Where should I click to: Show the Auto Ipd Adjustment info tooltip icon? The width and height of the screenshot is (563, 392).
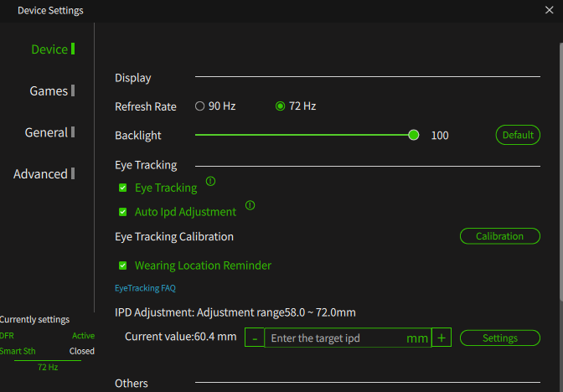(x=250, y=205)
